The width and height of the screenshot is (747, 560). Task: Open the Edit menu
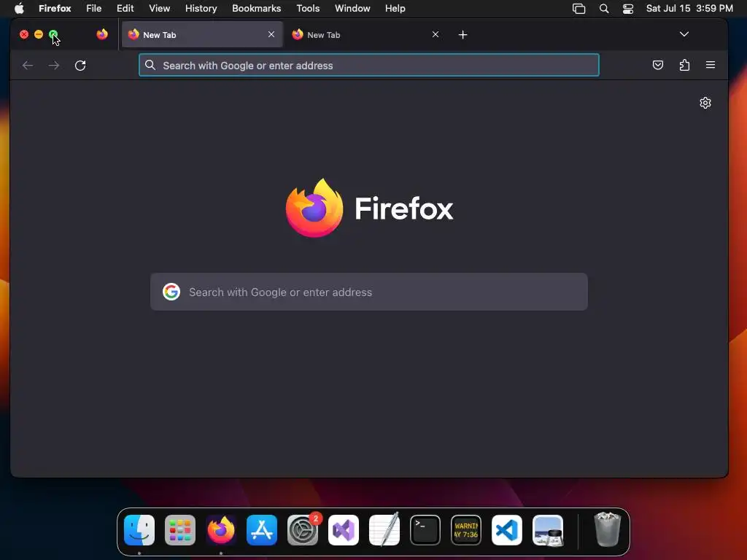pos(125,8)
